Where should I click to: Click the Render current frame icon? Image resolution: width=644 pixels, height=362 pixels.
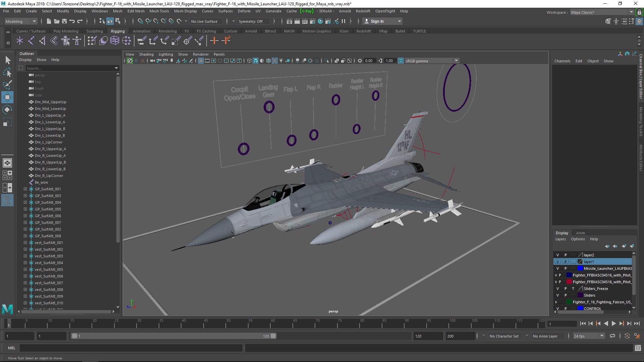click(x=297, y=21)
